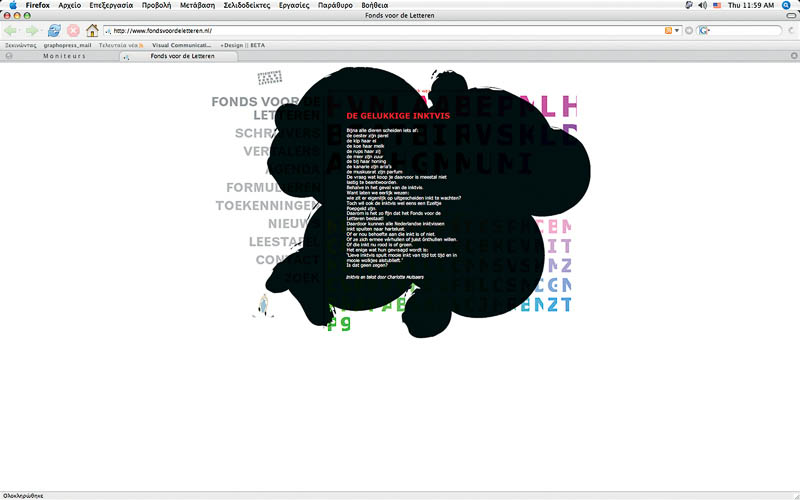Open the CONTACT navigation link
The height and width of the screenshot is (500, 800).
click(x=288, y=260)
